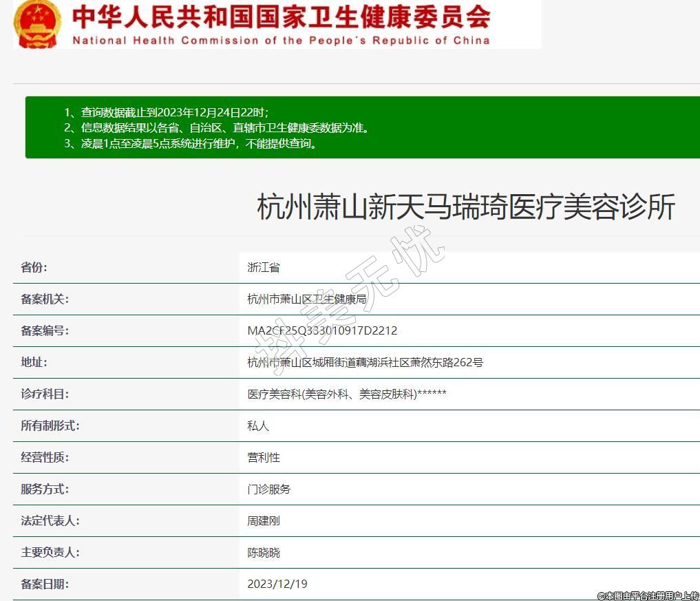
Task: Click the legal representative name 周建刚
Action: pyautogui.click(x=264, y=521)
